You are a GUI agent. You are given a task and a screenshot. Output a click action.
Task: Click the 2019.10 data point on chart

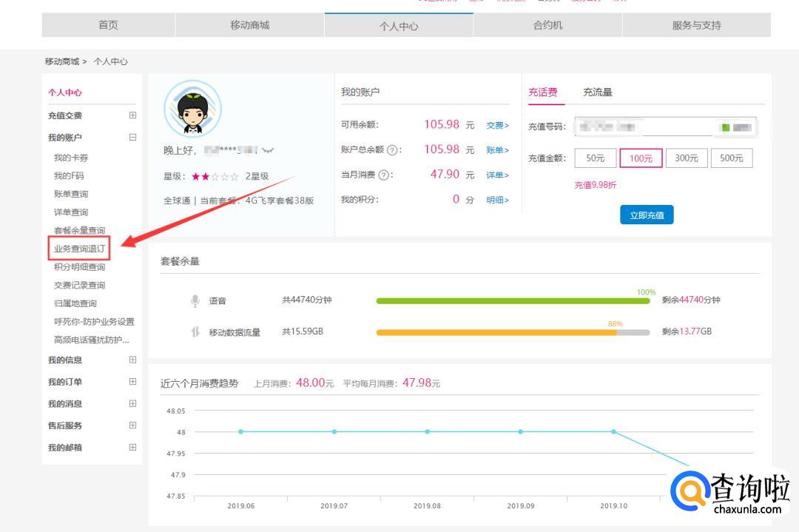(613, 431)
